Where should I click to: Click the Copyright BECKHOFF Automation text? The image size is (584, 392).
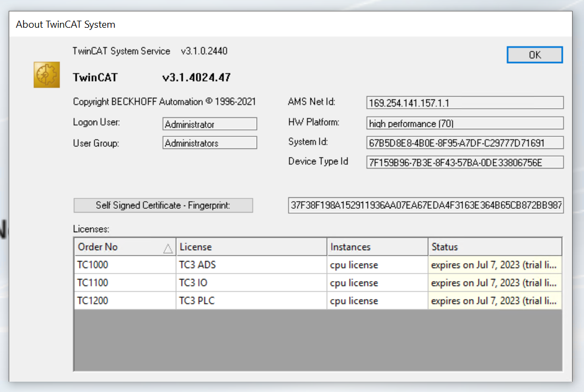[x=164, y=102]
